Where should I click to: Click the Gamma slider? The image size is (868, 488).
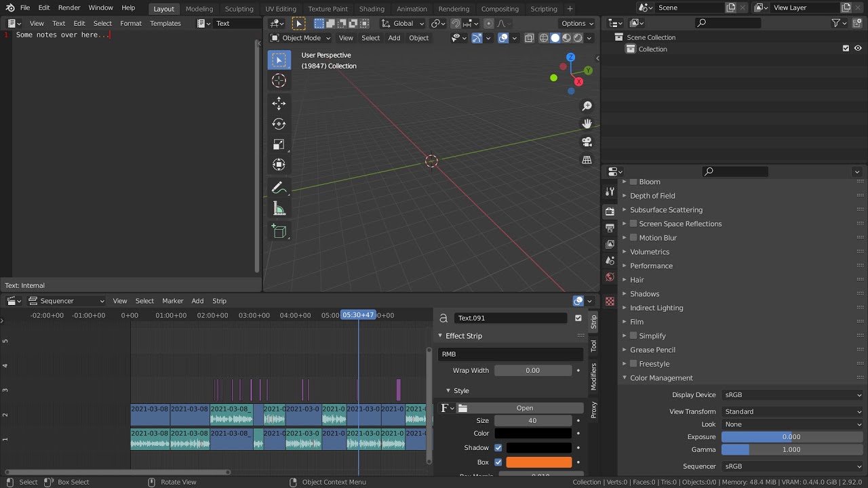pyautogui.click(x=793, y=449)
